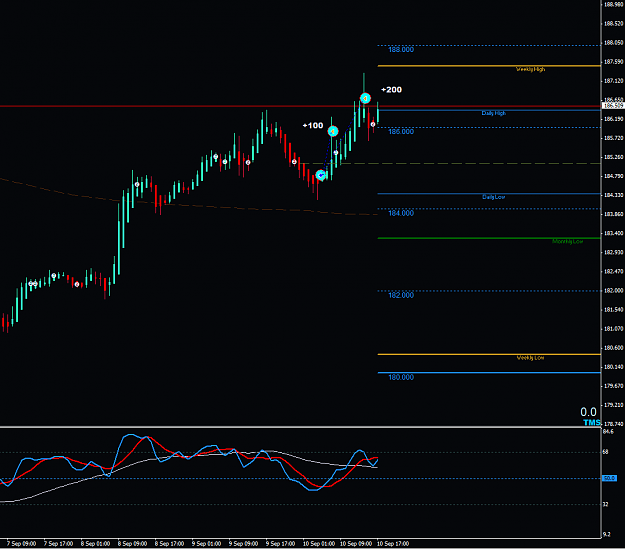Select the 184.000 dotted level label
The image size is (625, 549).
[x=401, y=213]
